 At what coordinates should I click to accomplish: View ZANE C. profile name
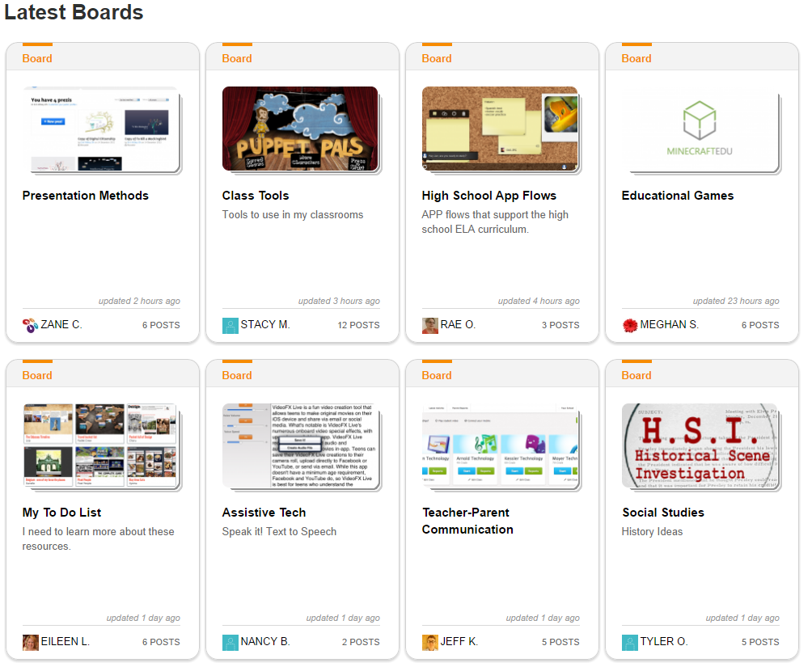click(61, 325)
